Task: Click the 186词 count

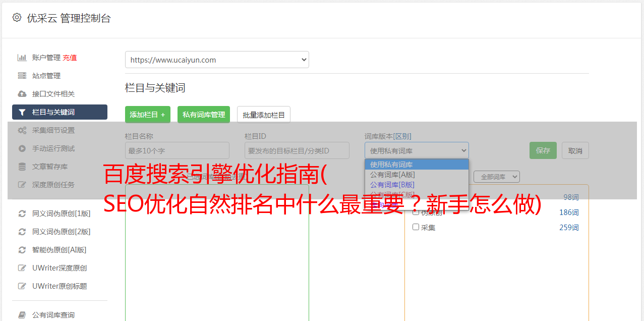Action: click(x=569, y=212)
